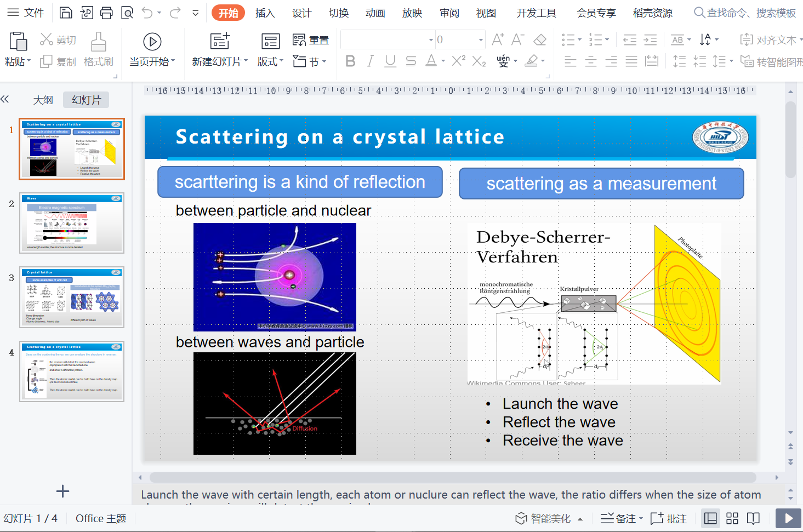Redo the last action
The height and width of the screenshot is (532, 803).
coord(175,13)
